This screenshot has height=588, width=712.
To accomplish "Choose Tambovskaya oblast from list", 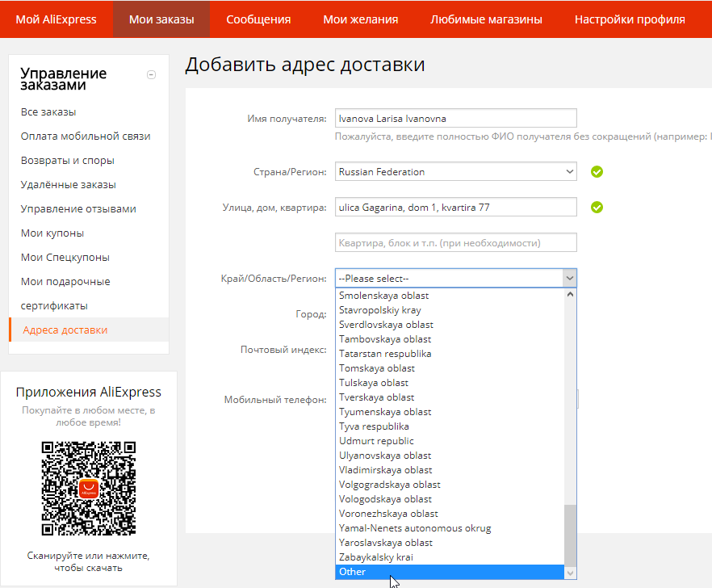I will point(450,339).
